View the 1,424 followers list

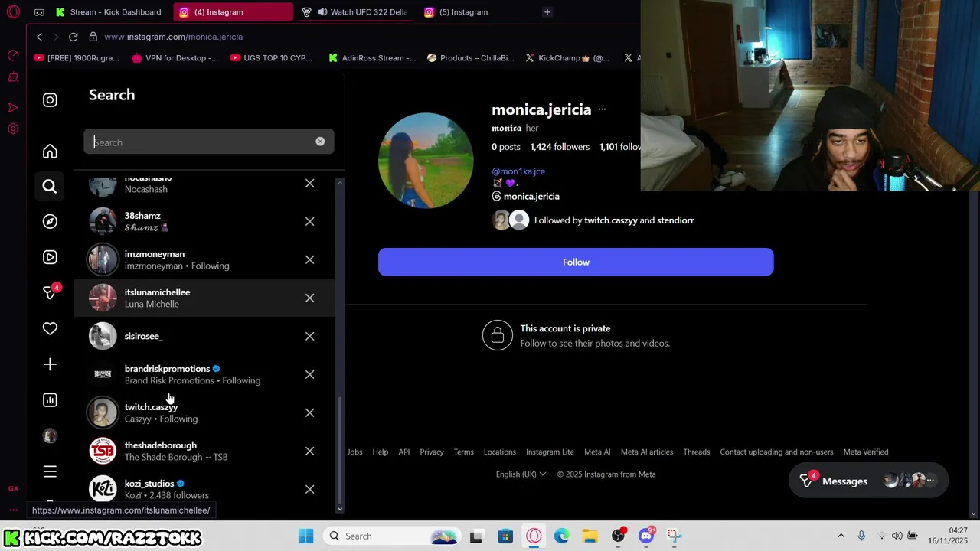click(x=560, y=147)
